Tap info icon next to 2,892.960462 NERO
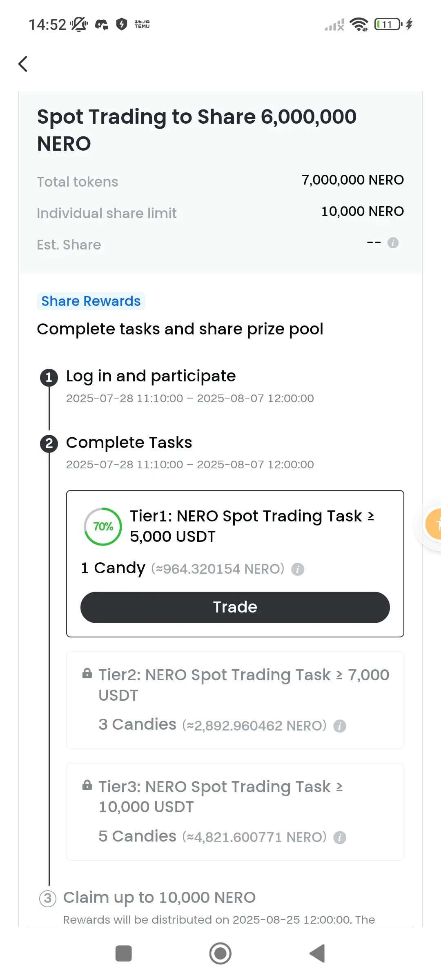Image resolution: width=441 pixels, height=980 pixels. (x=340, y=726)
